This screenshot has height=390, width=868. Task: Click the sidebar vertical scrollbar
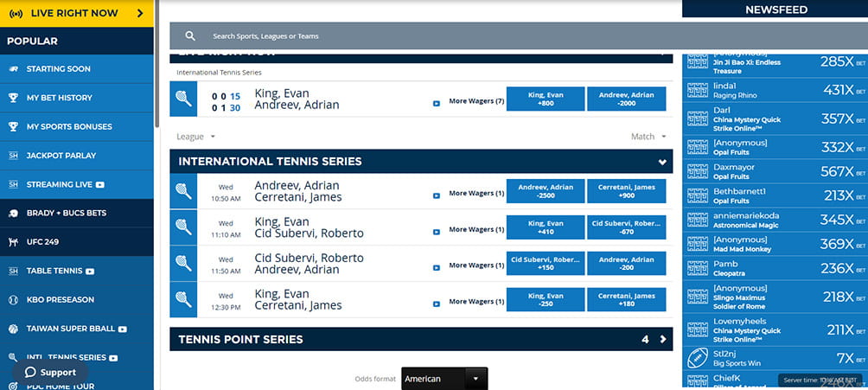(x=157, y=64)
